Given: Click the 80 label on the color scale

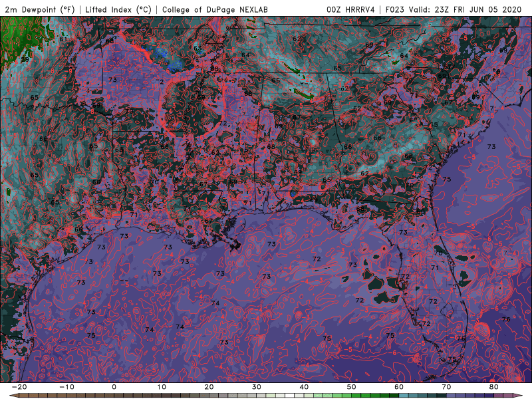Looking at the screenshot, I should pos(494,387).
